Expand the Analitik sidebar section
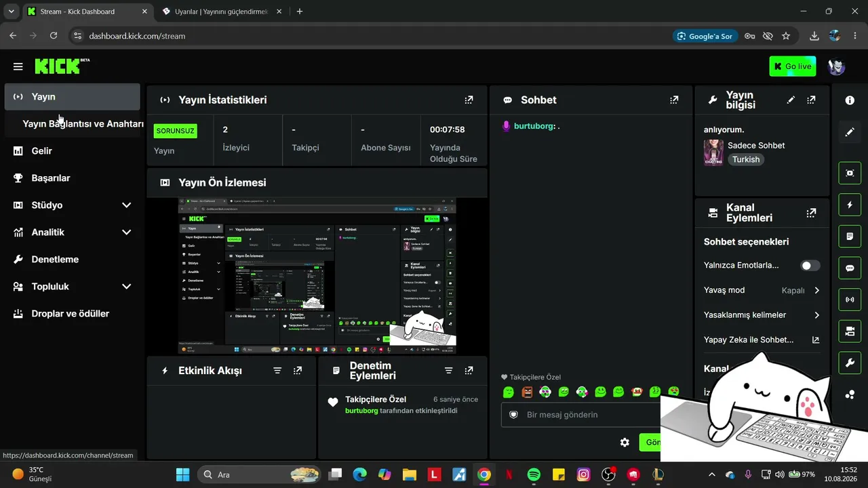The height and width of the screenshot is (488, 868). (x=126, y=232)
